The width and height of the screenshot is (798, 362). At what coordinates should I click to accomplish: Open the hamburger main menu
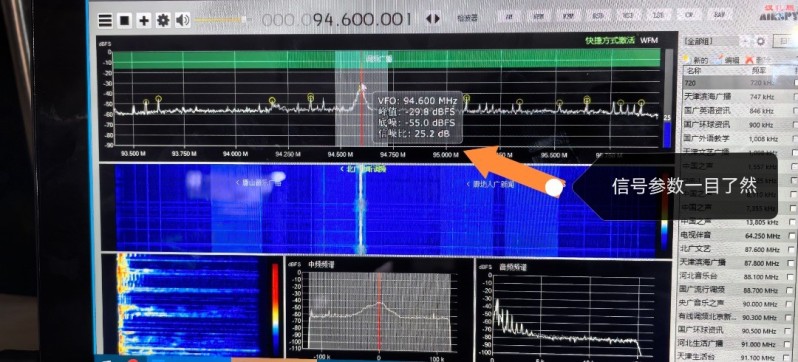click(105, 20)
